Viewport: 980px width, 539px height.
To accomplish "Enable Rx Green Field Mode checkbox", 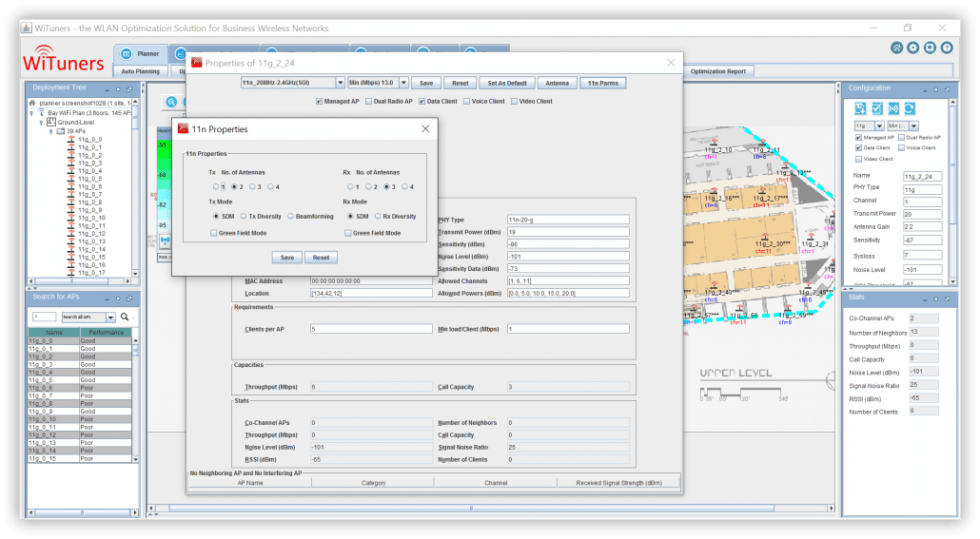I will pos(347,233).
